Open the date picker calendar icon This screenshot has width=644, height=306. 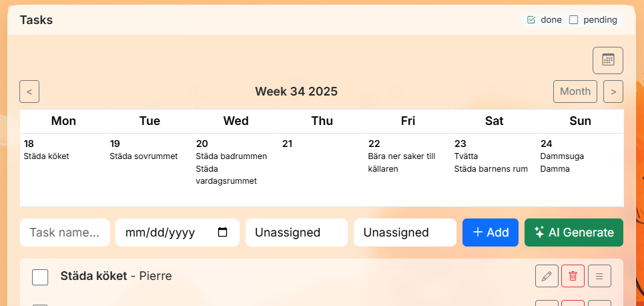coord(222,233)
